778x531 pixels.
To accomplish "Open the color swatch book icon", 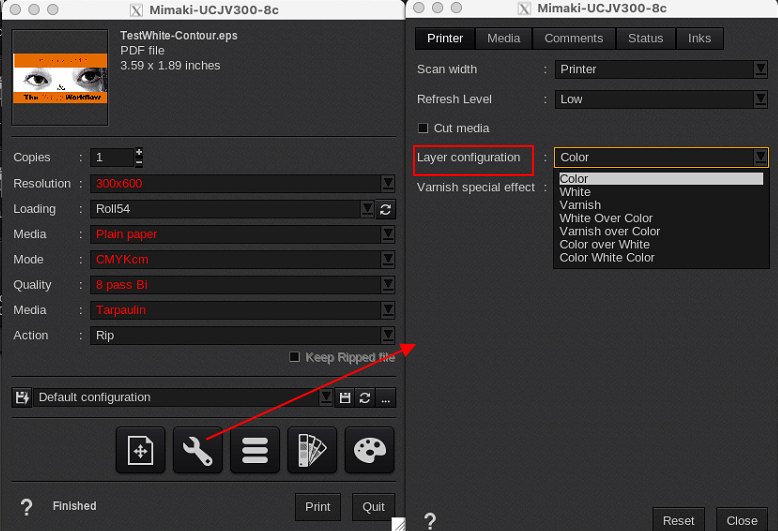I will click(312, 450).
